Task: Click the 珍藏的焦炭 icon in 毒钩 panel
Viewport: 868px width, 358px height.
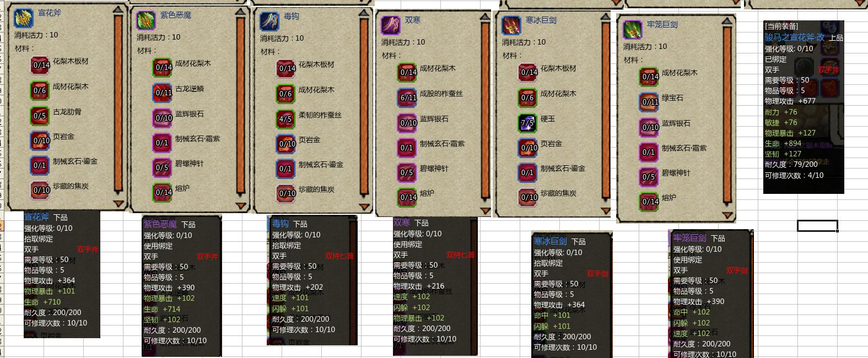Action: click(x=286, y=193)
